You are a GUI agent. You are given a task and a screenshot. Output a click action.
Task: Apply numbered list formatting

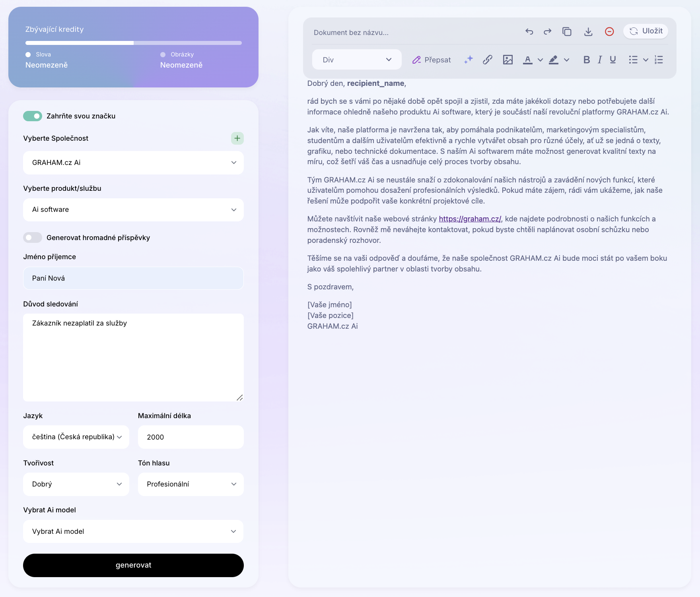659,60
